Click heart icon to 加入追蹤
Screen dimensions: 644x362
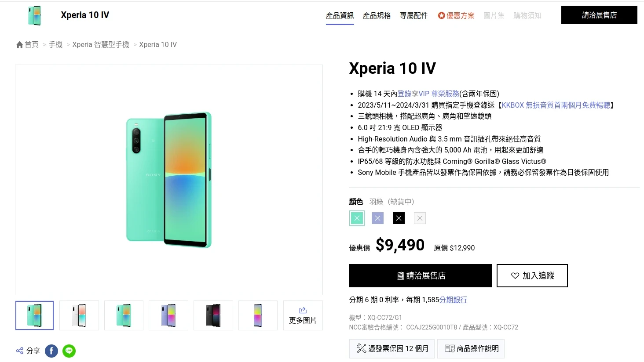click(515, 276)
